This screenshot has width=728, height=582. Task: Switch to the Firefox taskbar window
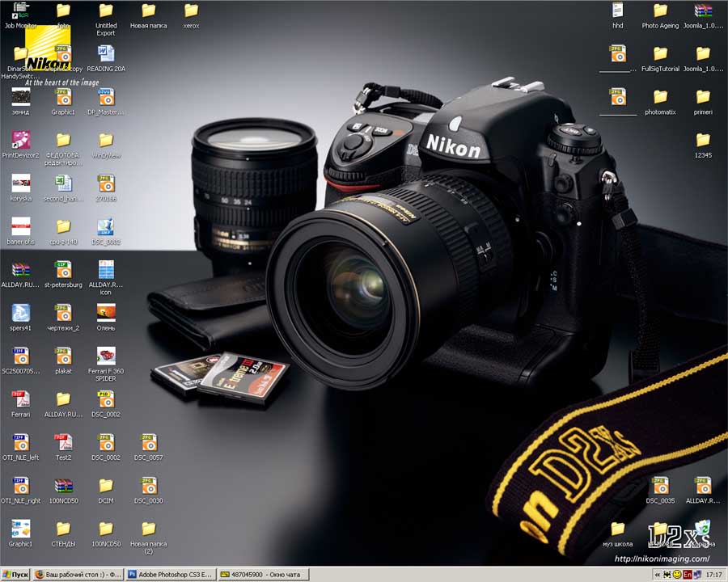(78, 575)
